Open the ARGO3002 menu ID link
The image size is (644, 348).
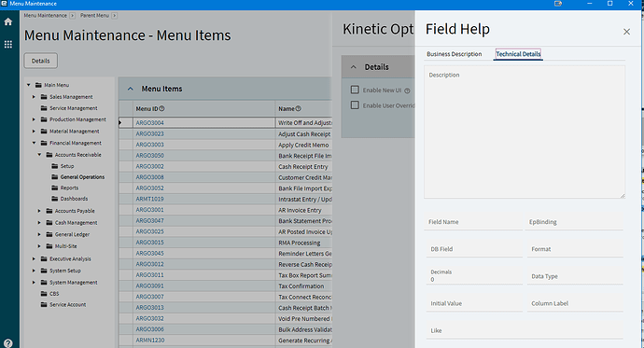click(x=150, y=167)
